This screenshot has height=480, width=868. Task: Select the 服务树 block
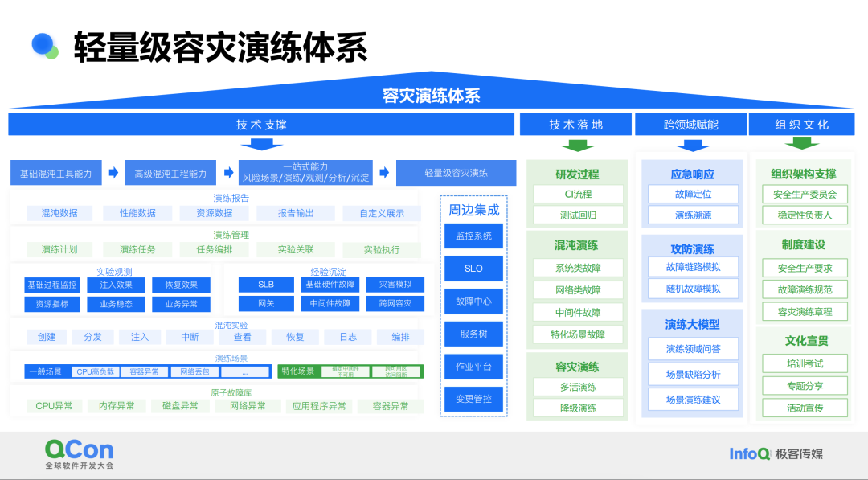click(x=473, y=334)
